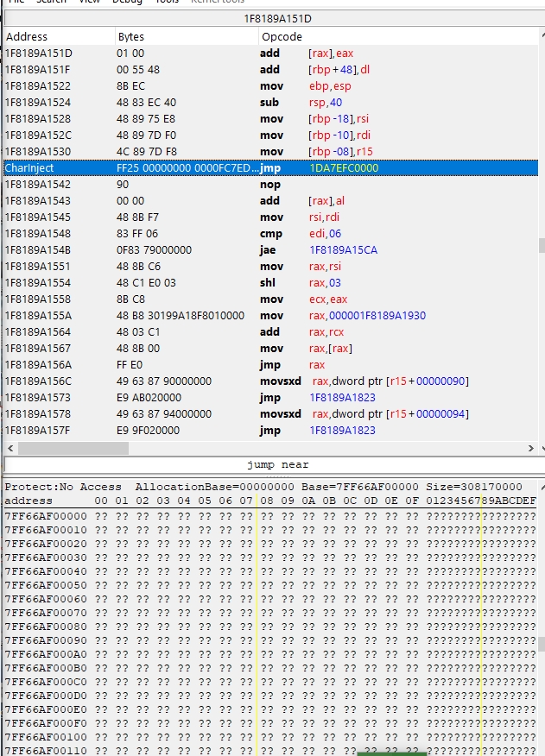Image resolution: width=545 pixels, height=756 pixels.
Task: Click the 'jump near' instruction info bar
Action: click(272, 464)
